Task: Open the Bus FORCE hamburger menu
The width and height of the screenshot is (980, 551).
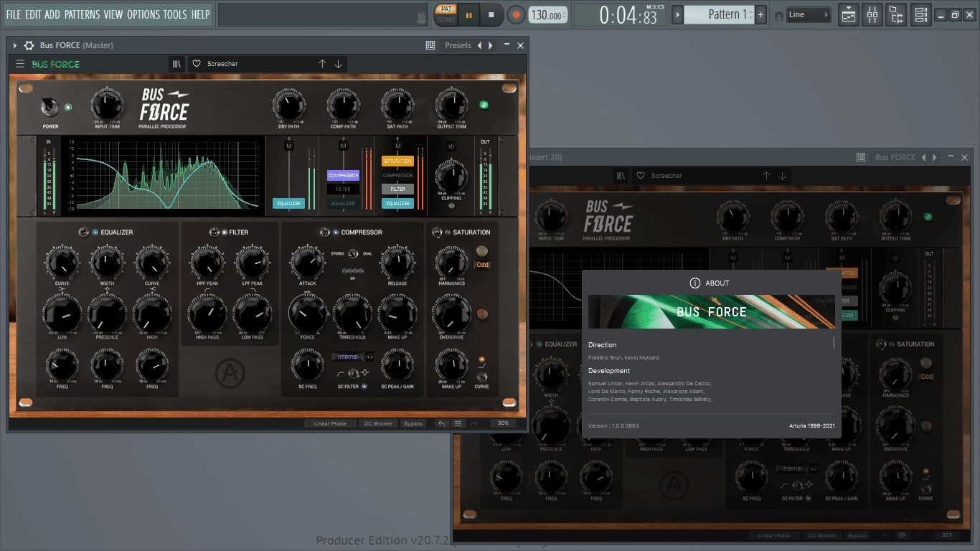Action: (x=20, y=64)
